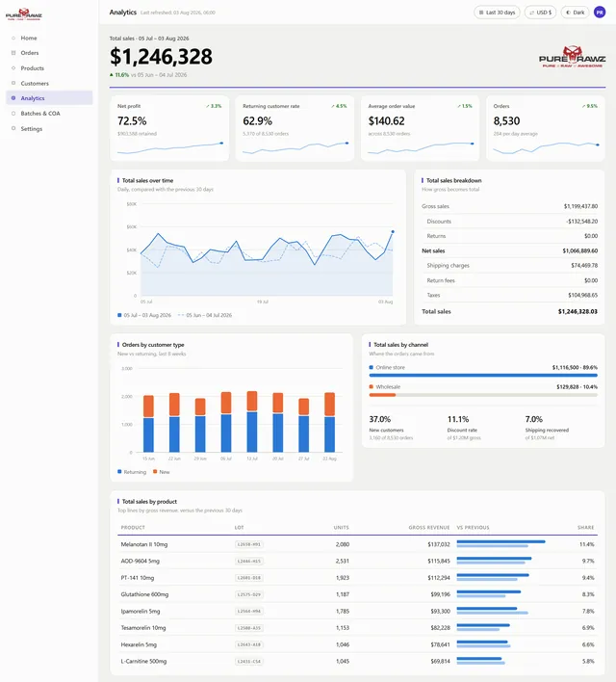Click the Net profit card

[x=169, y=128]
